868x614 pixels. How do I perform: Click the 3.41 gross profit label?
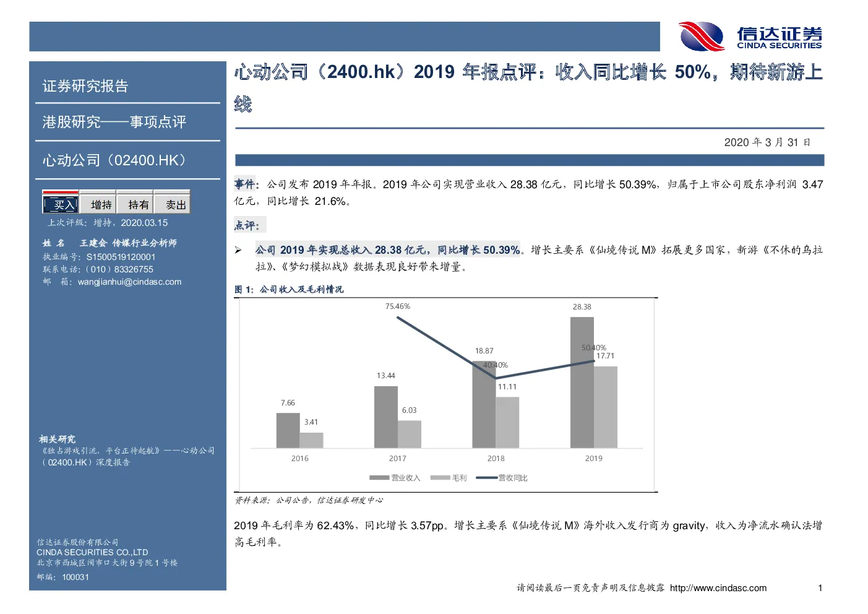[x=311, y=422]
